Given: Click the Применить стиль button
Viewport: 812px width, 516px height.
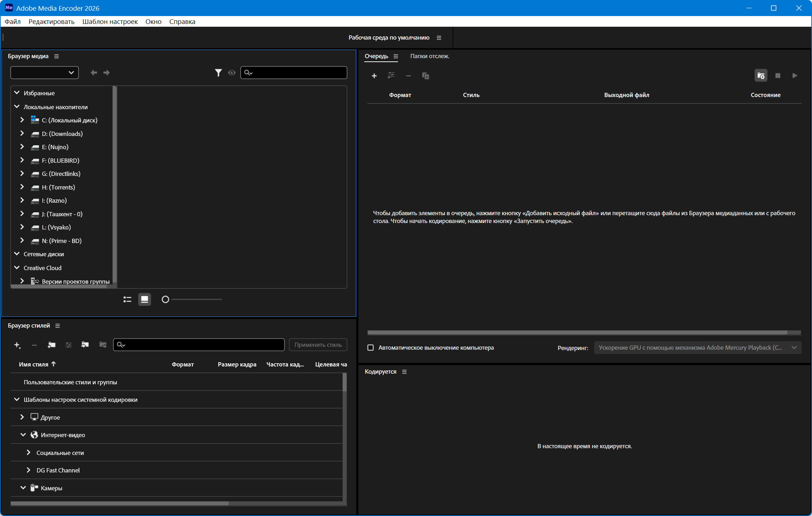Looking at the screenshot, I should coord(318,345).
